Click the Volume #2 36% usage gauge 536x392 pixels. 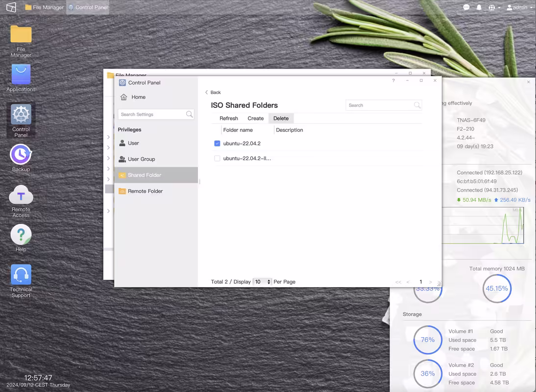428,373
